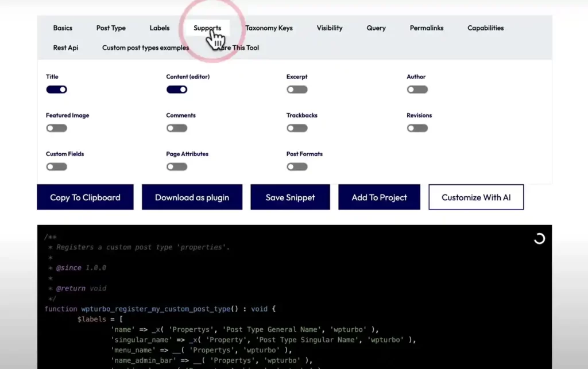The width and height of the screenshot is (588, 369).
Task: Open the Capabilities tab
Action: (486, 28)
